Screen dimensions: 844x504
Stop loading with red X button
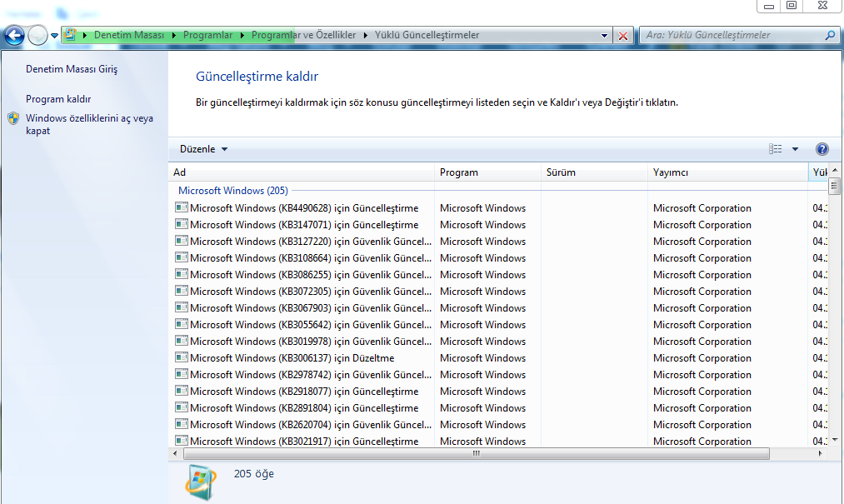(x=622, y=36)
